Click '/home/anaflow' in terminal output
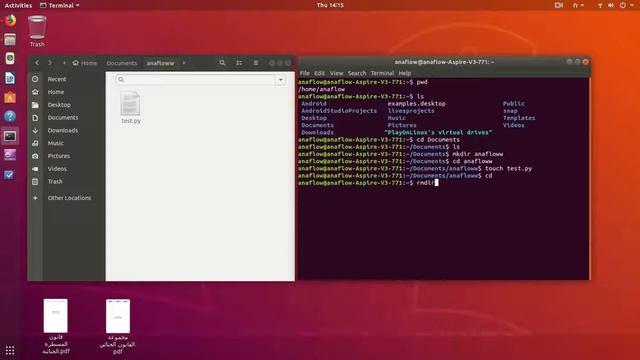The width and height of the screenshot is (640, 360). (x=321, y=89)
